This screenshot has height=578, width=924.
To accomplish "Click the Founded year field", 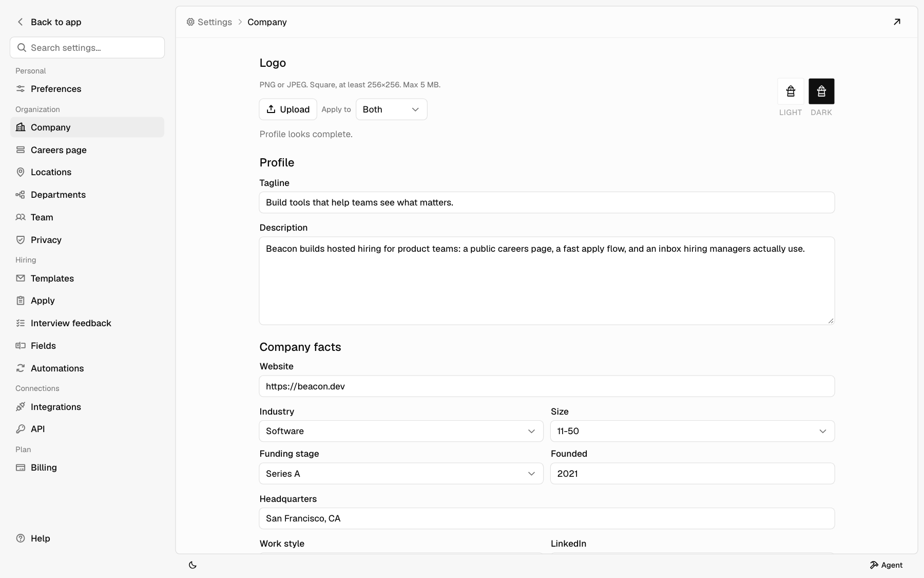I will [x=692, y=474].
